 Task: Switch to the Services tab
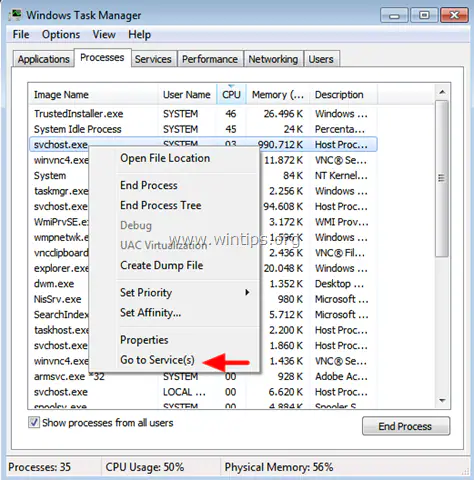[153, 59]
